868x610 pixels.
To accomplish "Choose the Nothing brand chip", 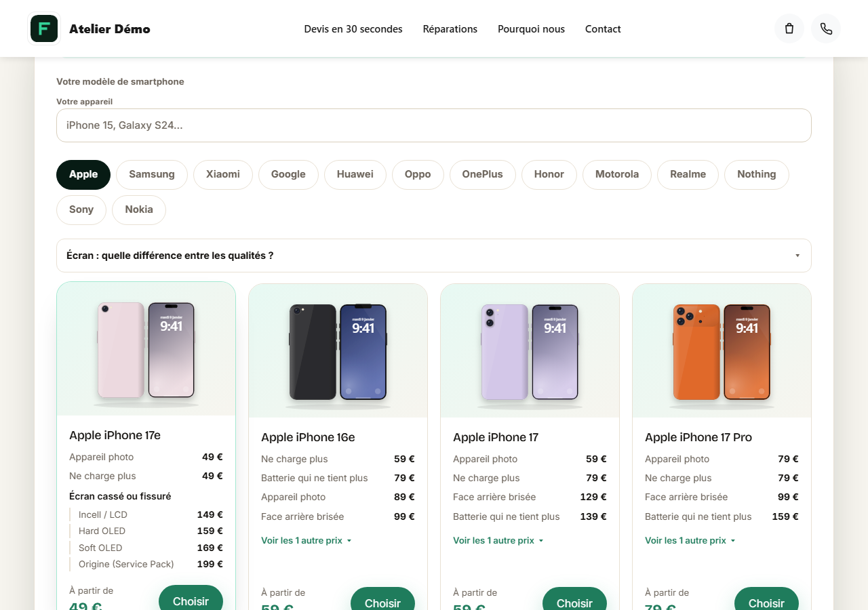I will (x=757, y=174).
